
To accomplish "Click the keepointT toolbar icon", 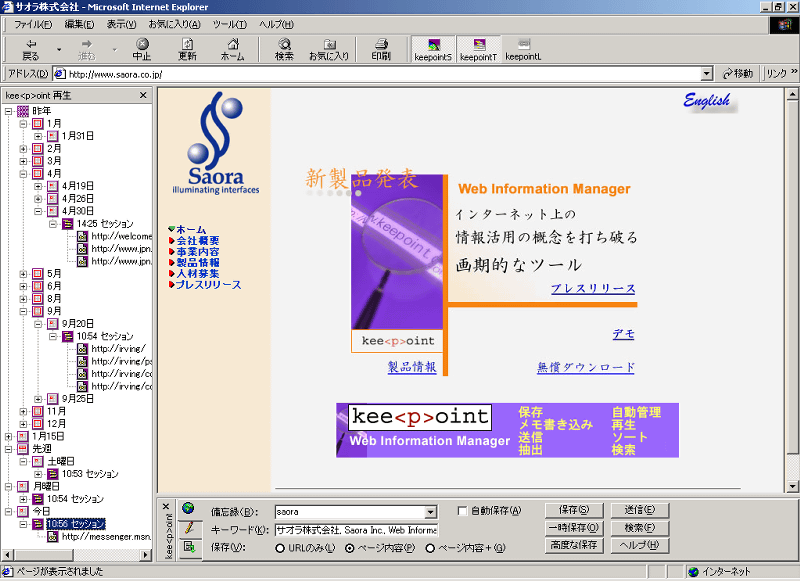I will [x=479, y=50].
